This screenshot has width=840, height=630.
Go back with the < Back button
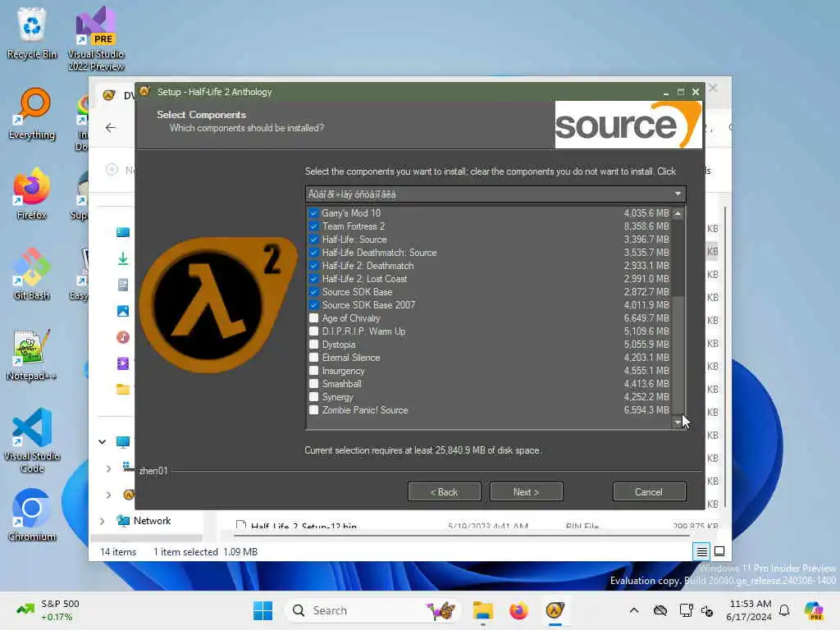444,492
